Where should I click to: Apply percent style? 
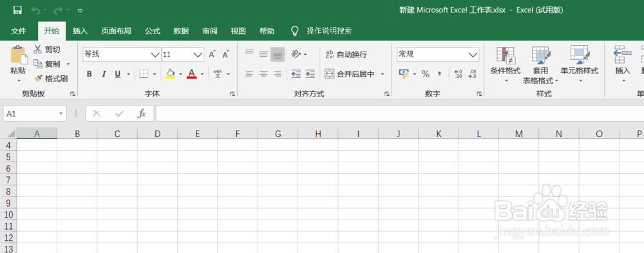tap(425, 74)
